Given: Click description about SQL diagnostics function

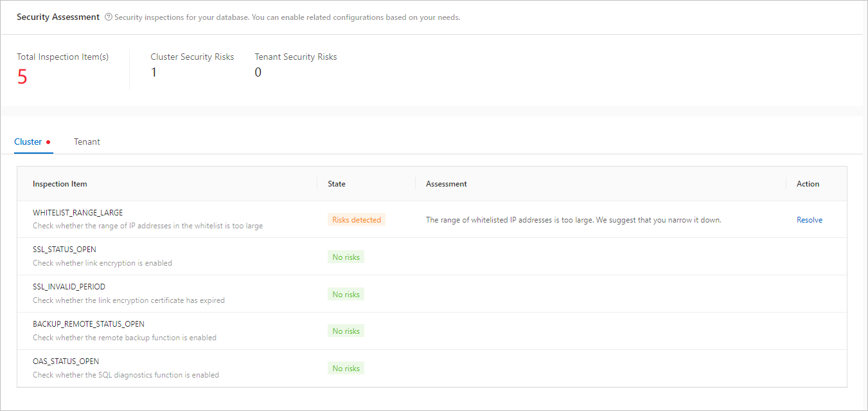Looking at the screenshot, I should point(126,375).
